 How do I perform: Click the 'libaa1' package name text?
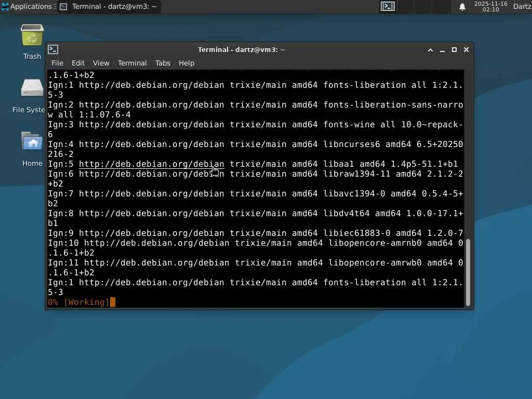pyautogui.click(x=339, y=164)
